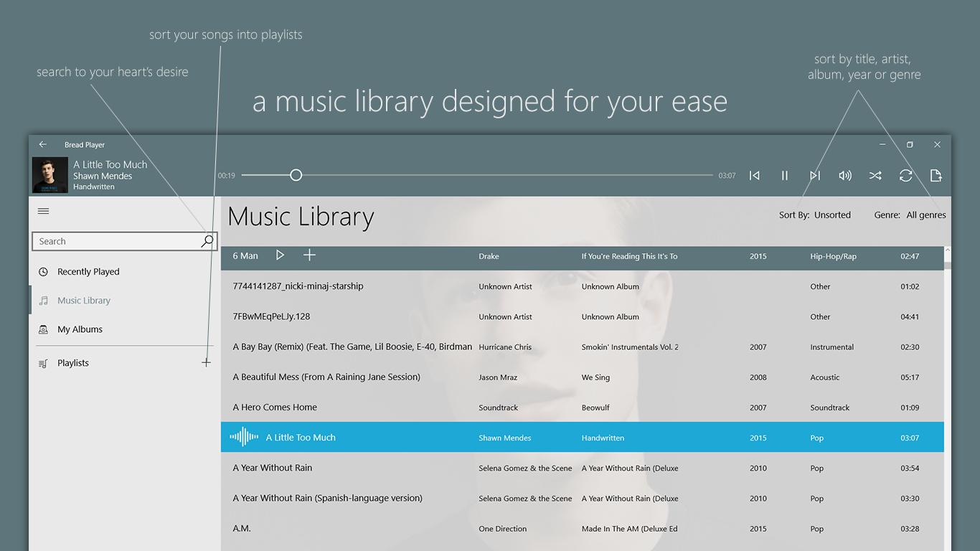Open the hamburger menu
The width and height of the screenshot is (980, 551).
[43, 211]
